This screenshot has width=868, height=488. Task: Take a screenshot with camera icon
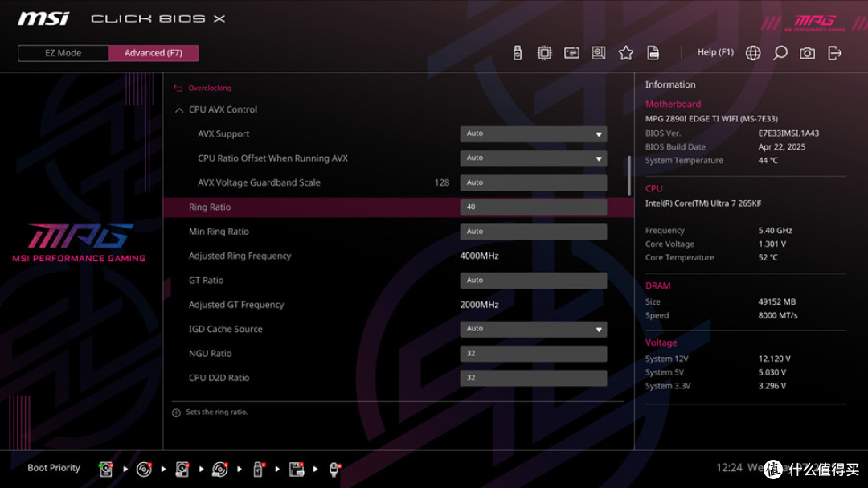pos(807,52)
